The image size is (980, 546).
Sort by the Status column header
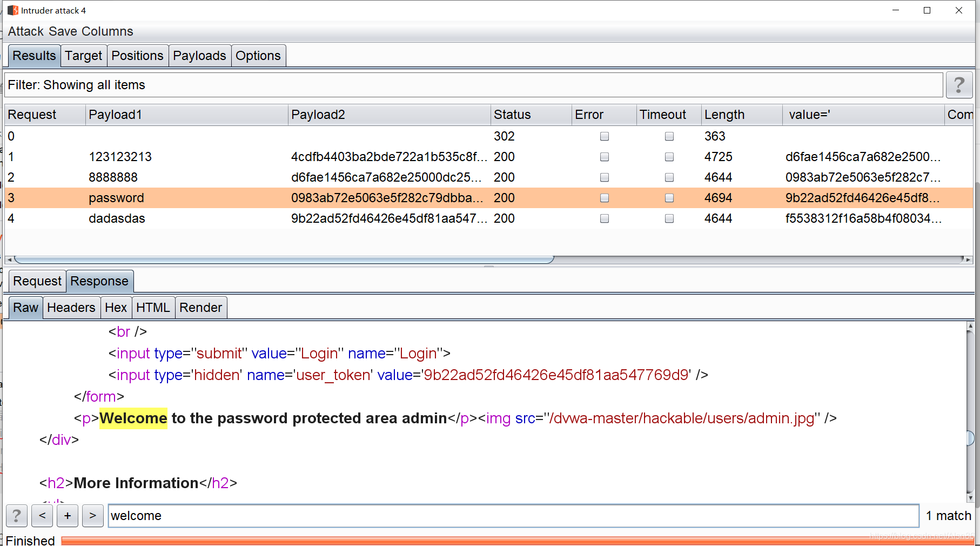531,115
